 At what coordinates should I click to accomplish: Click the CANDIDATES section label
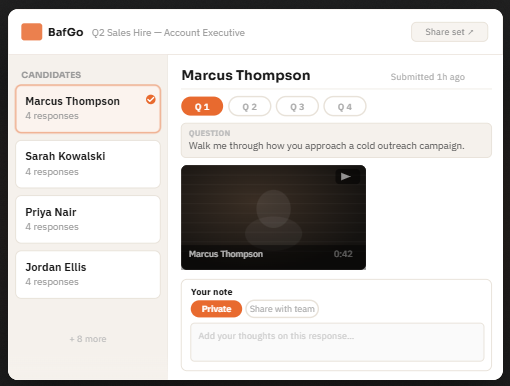coord(51,75)
